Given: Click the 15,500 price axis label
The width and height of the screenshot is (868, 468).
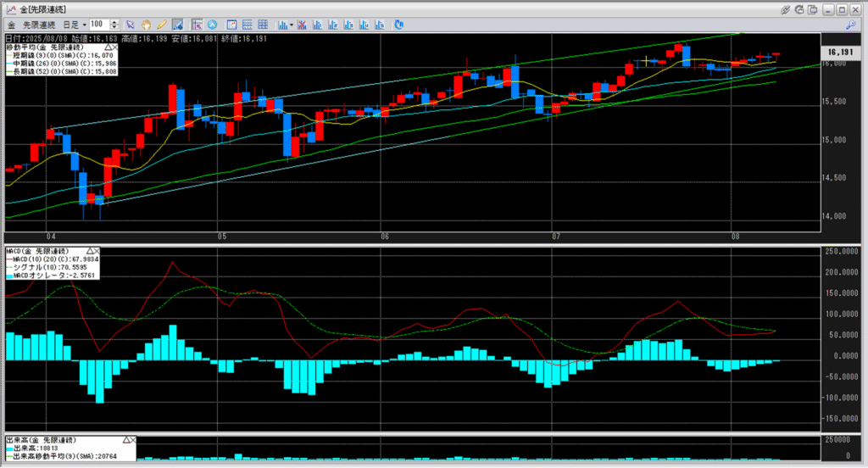Looking at the screenshot, I should (x=834, y=102).
